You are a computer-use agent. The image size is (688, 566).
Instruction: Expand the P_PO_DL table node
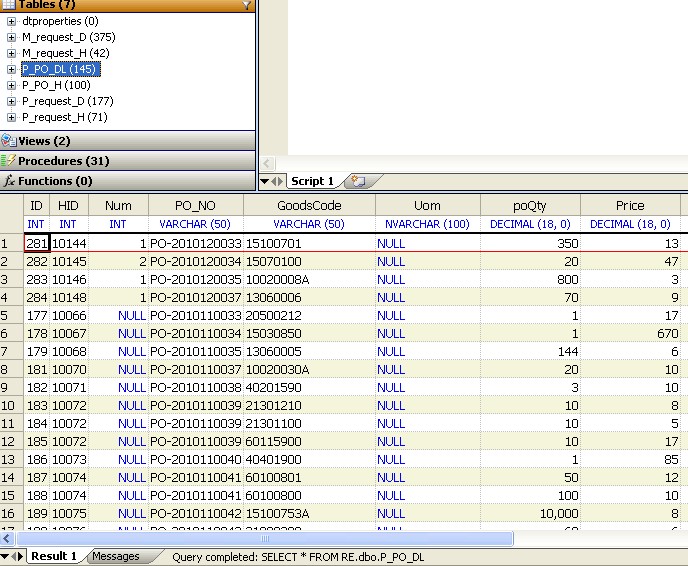(11, 69)
